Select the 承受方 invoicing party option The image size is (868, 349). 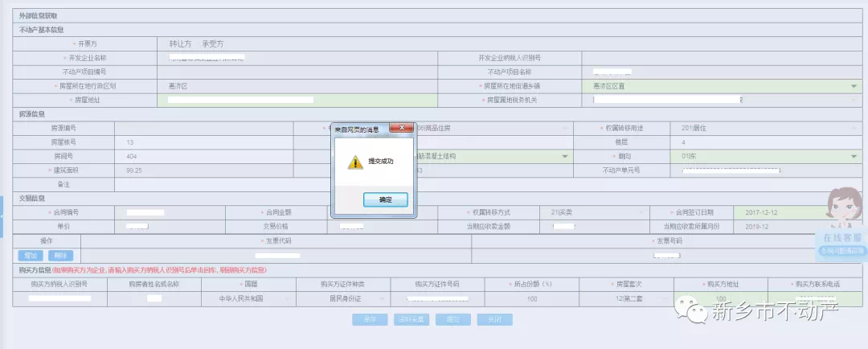213,43
